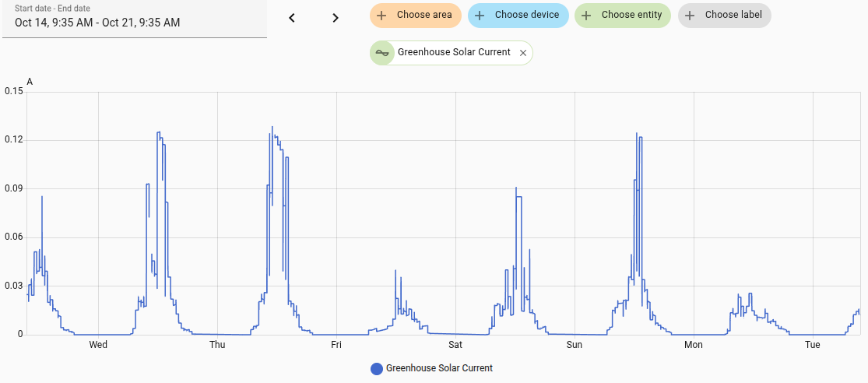
Task: Click plus icon on Choose area chip
Action: click(381, 16)
